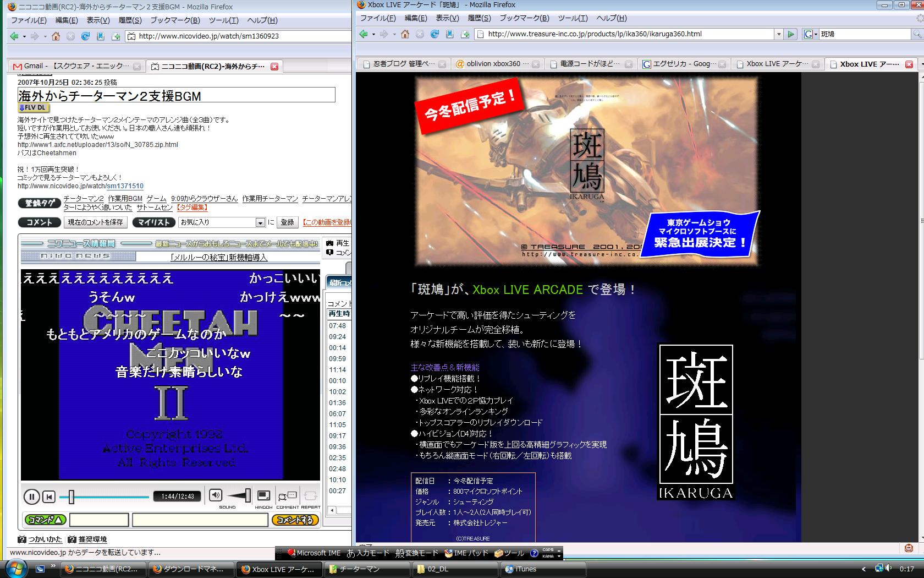Screen dimensions: 924x578
Task: Close the ニコニコ動画(RC2) tab
Action: click(x=274, y=67)
